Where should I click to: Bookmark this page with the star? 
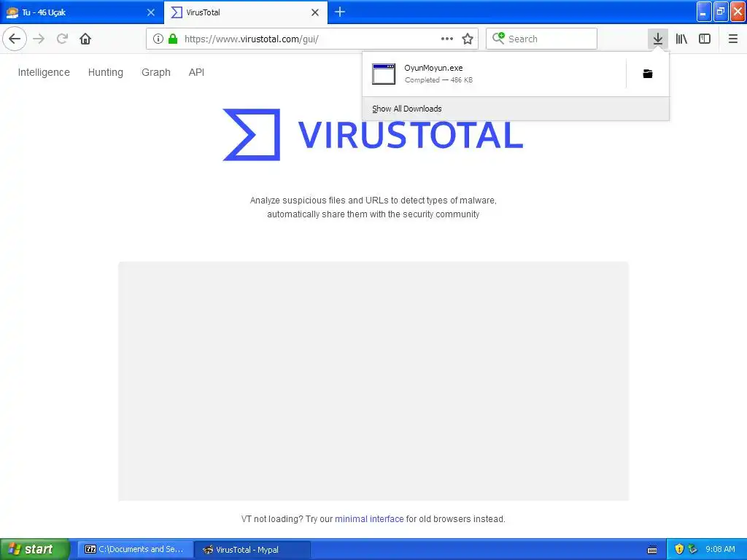(x=468, y=39)
